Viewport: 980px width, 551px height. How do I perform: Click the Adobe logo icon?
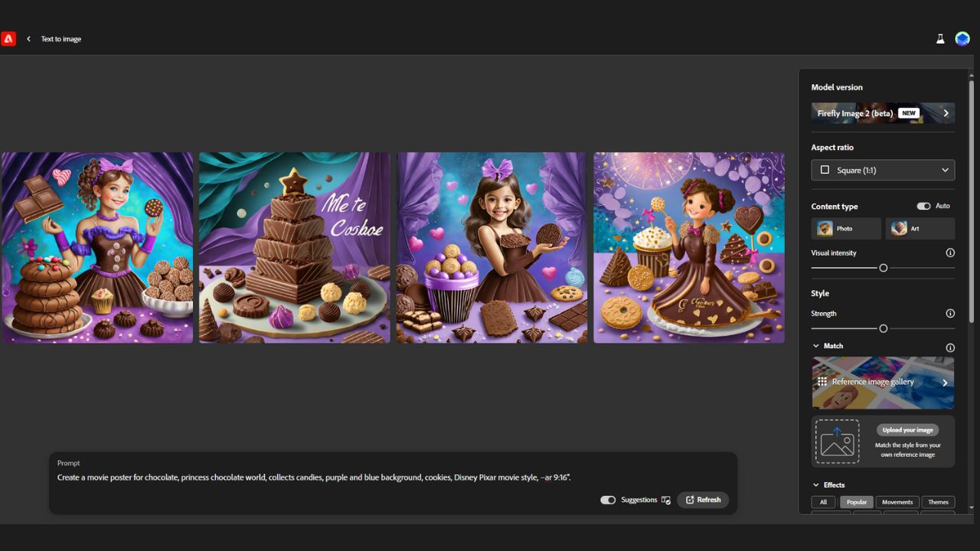(8, 39)
